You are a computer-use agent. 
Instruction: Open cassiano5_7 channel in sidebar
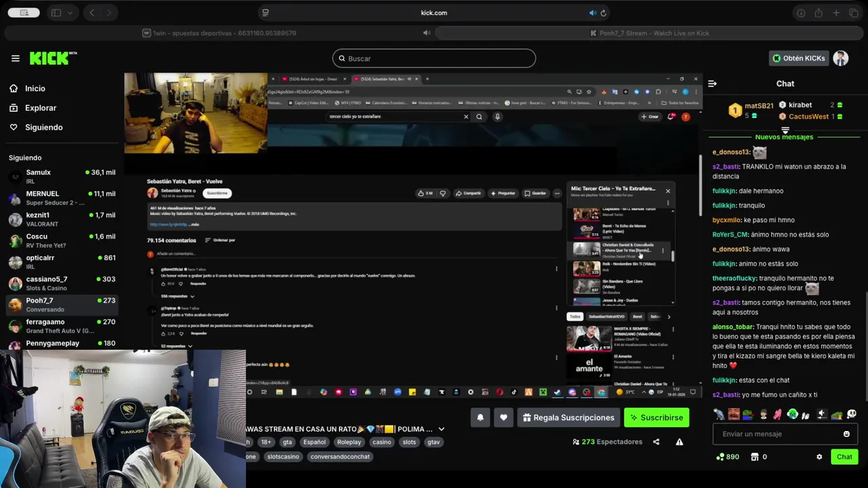(62, 283)
